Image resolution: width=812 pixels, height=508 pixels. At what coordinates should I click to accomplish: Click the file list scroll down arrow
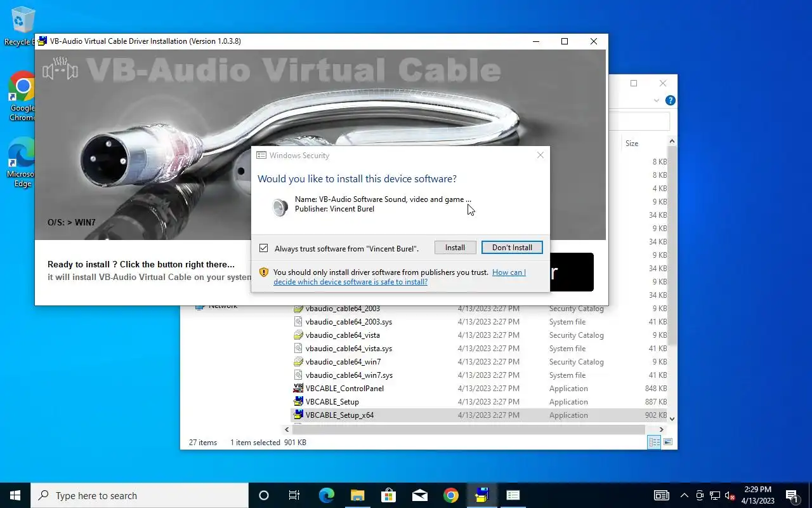[x=672, y=418]
